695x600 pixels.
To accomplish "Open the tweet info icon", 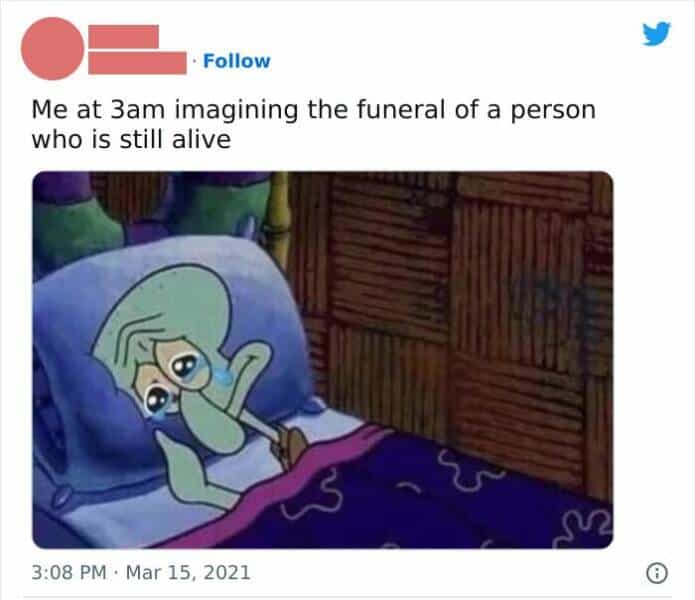I will (655, 574).
